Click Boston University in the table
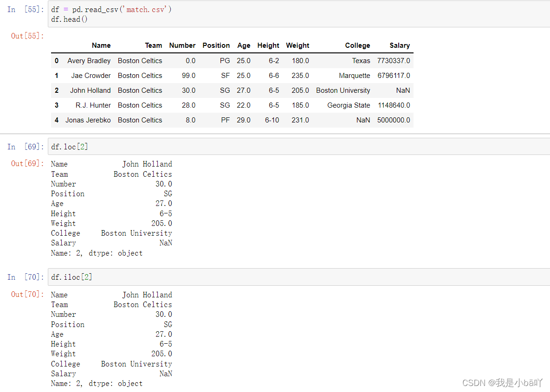Image resolution: width=550 pixels, height=392 pixels. tap(343, 90)
